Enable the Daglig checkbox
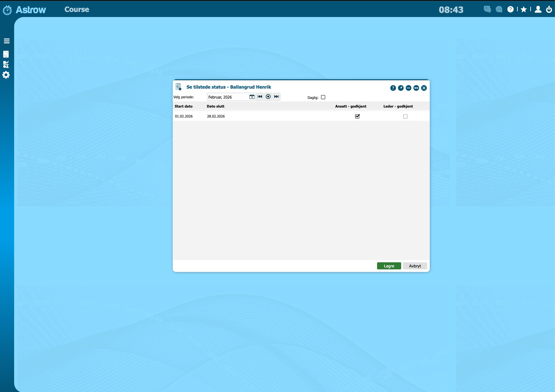The height and width of the screenshot is (392, 555). 323,97
